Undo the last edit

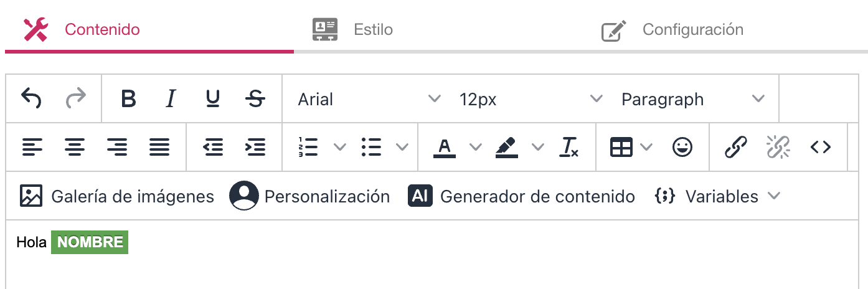pyautogui.click(x=31, y=98)
